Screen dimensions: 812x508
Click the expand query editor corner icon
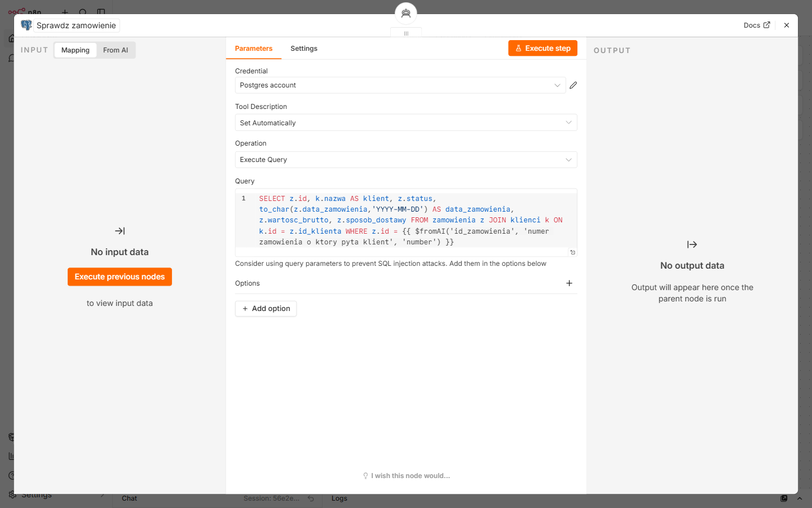[572, 252]
